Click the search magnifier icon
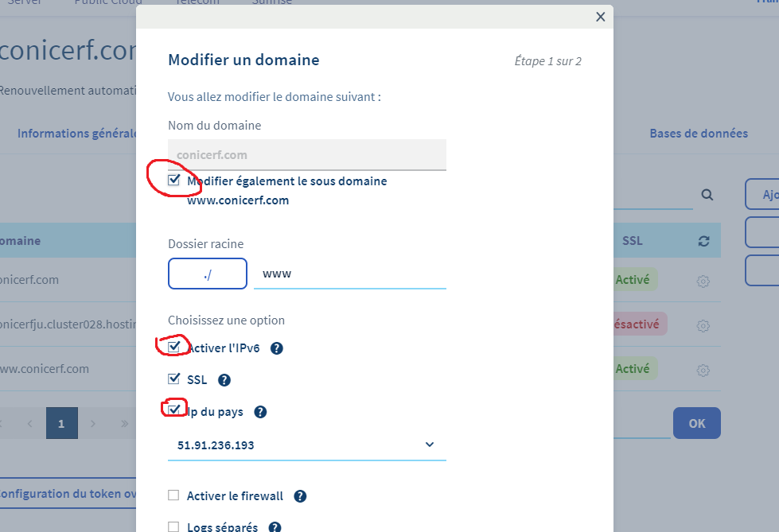 click(x=707, y=195)
